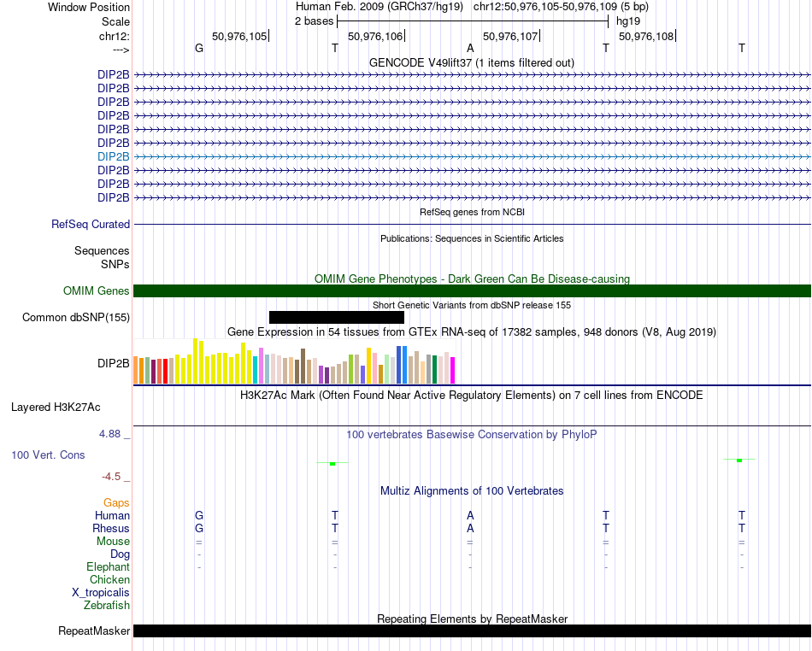The width and height of the screenshot is (812, 651).
Task: Click the magenta last bar in GTEx chart
Action: coord(452,371)
